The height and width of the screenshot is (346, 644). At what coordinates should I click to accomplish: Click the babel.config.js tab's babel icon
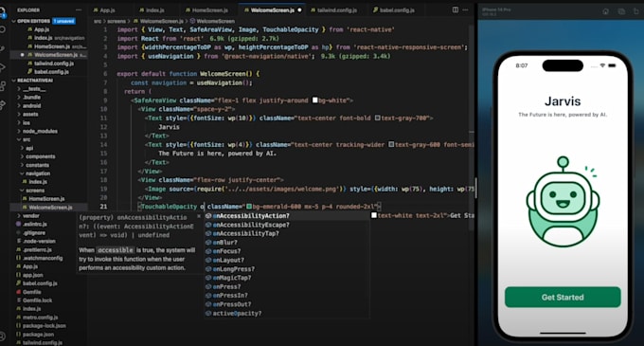pyautogui.click(x=375, y=9)
